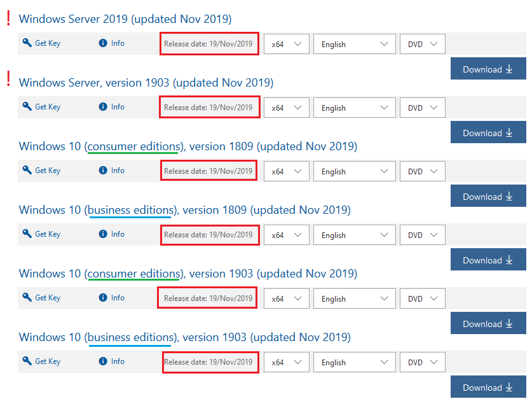The width and height of the screenshot is (532, 406).
Task: Click Download under Windows 10 consumer editions 1903 row
Action: click(488, 323)
